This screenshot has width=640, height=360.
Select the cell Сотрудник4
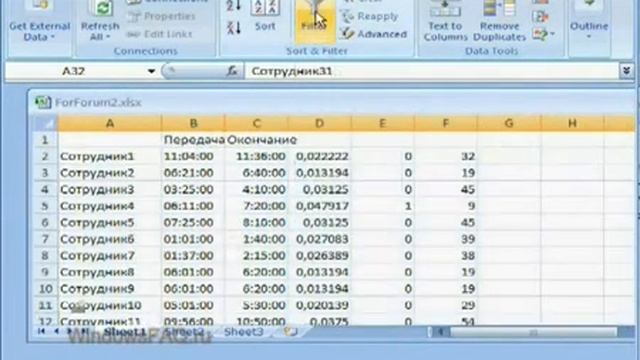tap(110, 206)
